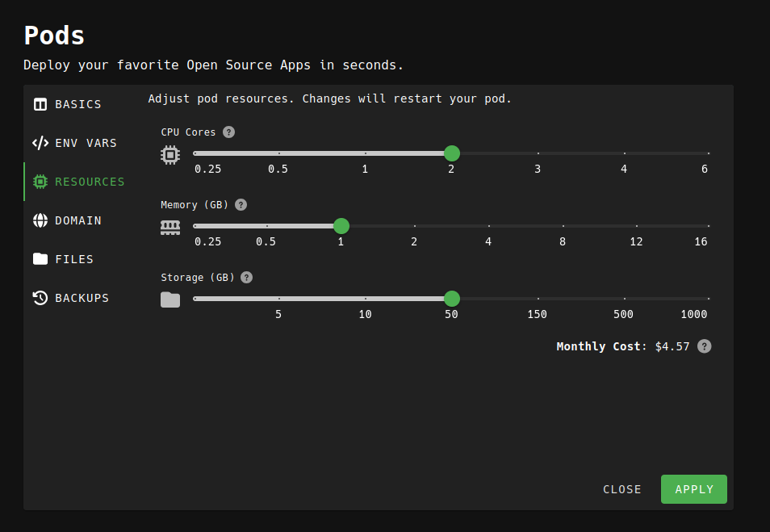This screenshot has width=770, height=532.
Task: Click the green CPU Cores slider handle
Action: 452,153
